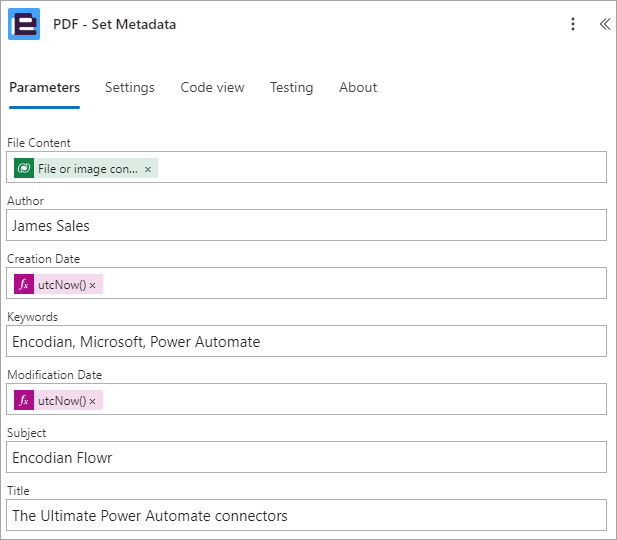Click the PDF - Set Metadata title
Image resolution: width=617 pixels, height=540 pixels.
point(115,24)
